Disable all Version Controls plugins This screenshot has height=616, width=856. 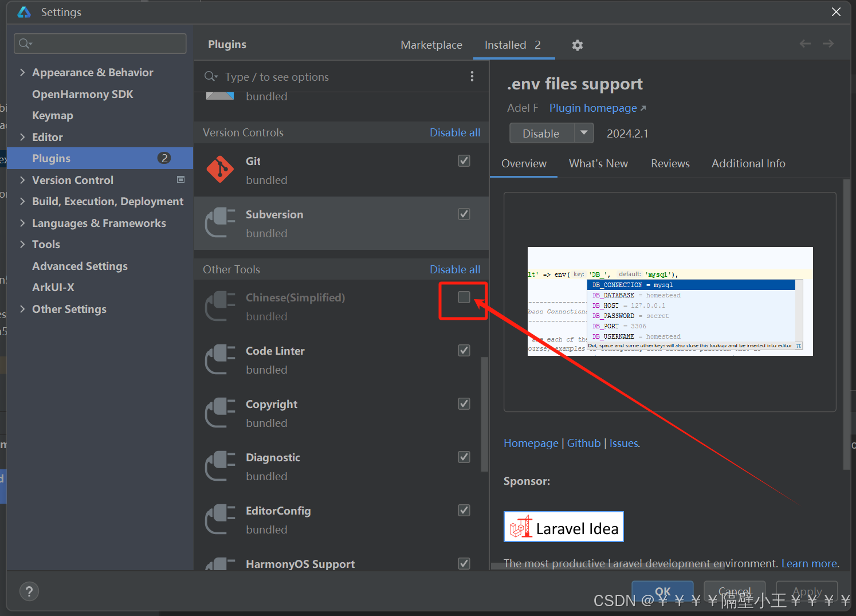455,132
